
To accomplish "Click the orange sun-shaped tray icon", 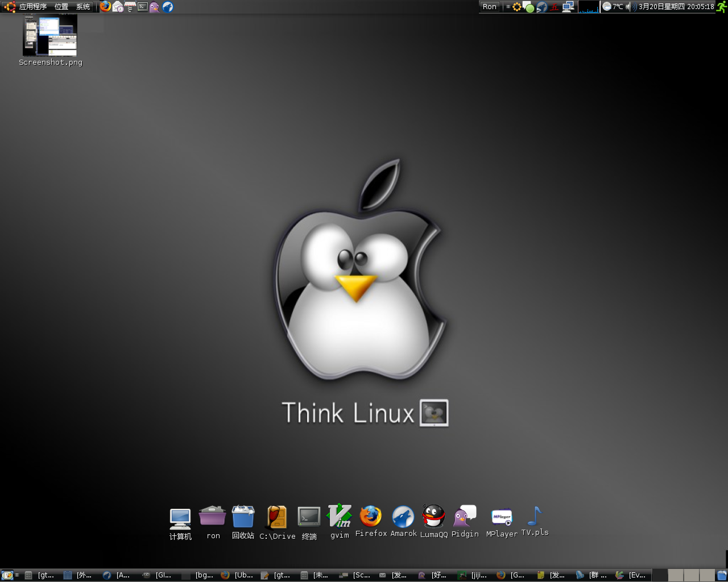I will click(x=516, y=7).
